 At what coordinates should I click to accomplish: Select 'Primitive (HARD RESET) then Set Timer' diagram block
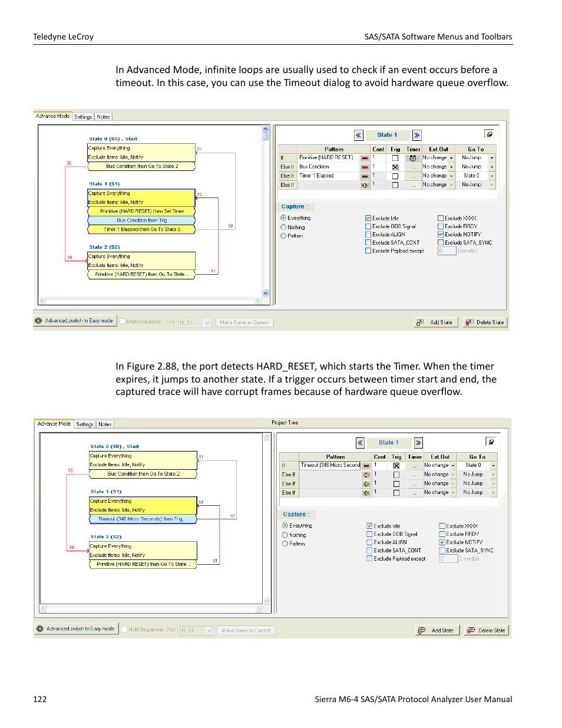point(142,211)
